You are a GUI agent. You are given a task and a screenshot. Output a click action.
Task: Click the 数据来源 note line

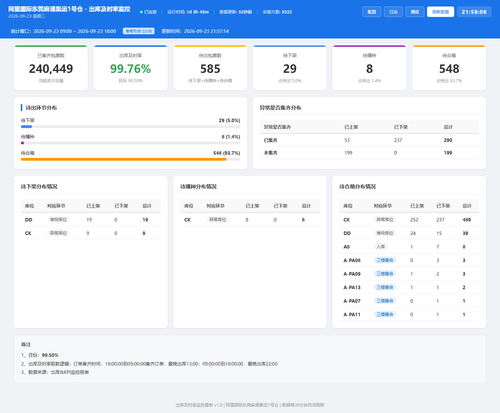point(55,372)
